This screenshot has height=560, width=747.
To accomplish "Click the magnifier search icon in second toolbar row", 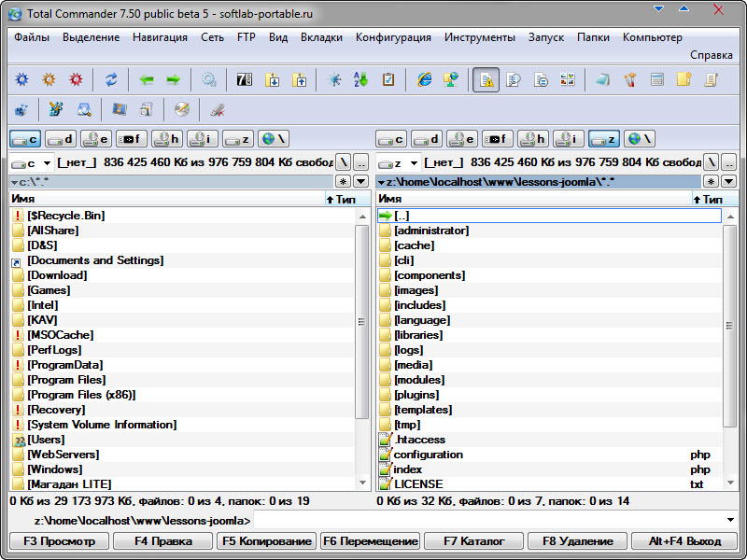I will pyautogui.click(x=84, y=110).
